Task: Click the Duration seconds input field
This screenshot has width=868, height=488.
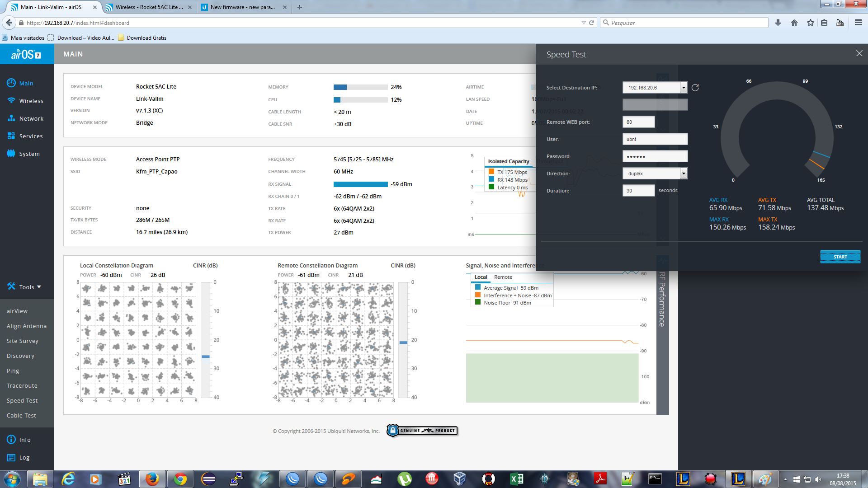Action: pos(638,191)
